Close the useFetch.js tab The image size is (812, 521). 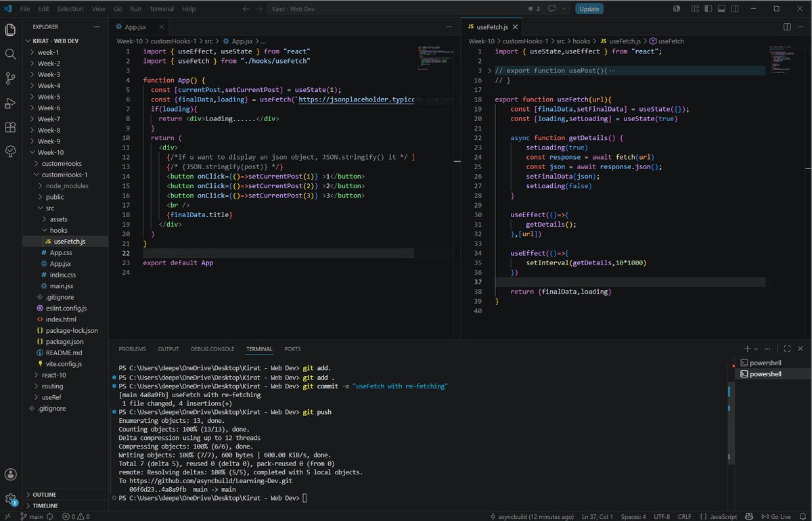click(515, 27)
